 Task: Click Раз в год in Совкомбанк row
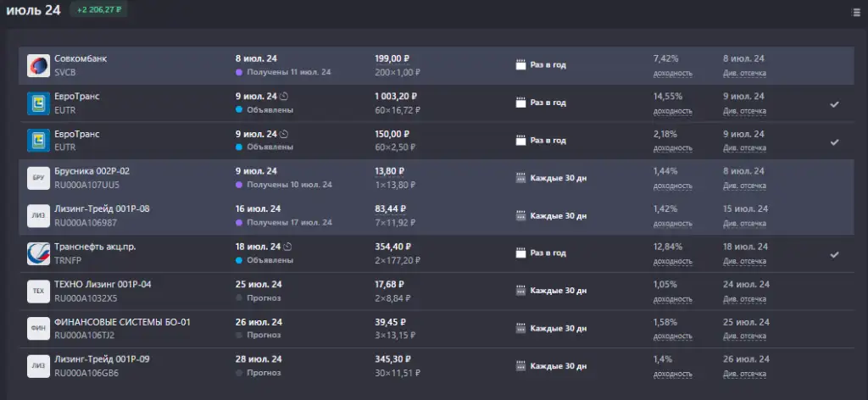coord(548,64)
